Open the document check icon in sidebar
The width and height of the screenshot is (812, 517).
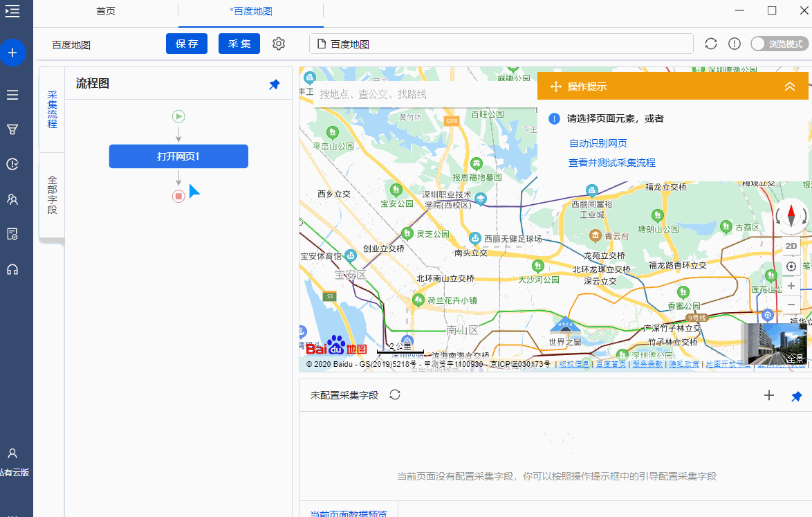[x=12, y=234]
